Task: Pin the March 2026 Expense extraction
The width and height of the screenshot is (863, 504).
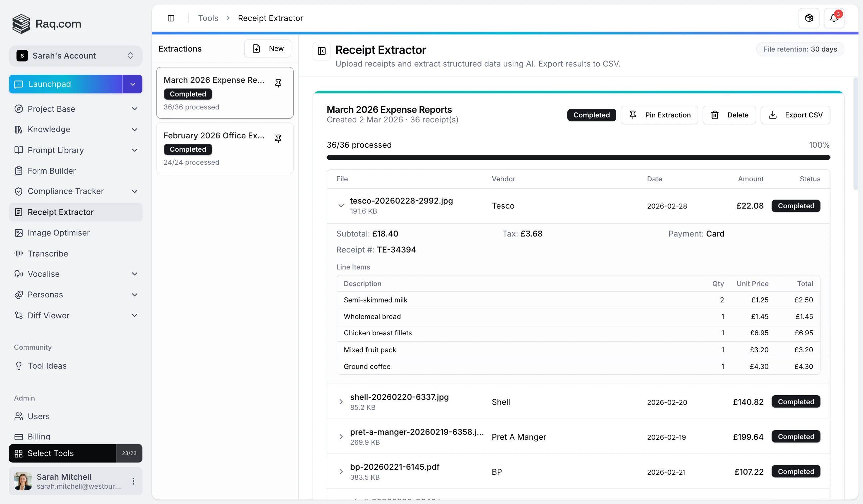Action: 278,83
